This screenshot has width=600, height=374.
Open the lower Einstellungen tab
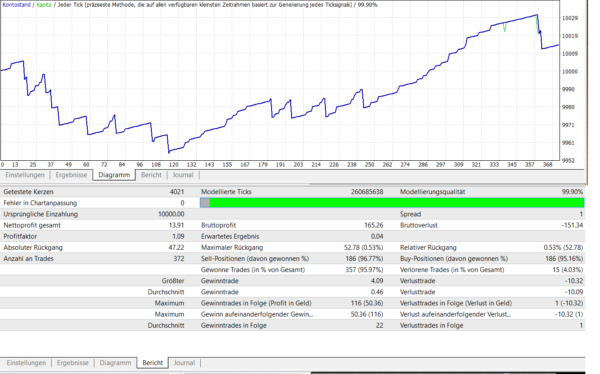(26, 363)
